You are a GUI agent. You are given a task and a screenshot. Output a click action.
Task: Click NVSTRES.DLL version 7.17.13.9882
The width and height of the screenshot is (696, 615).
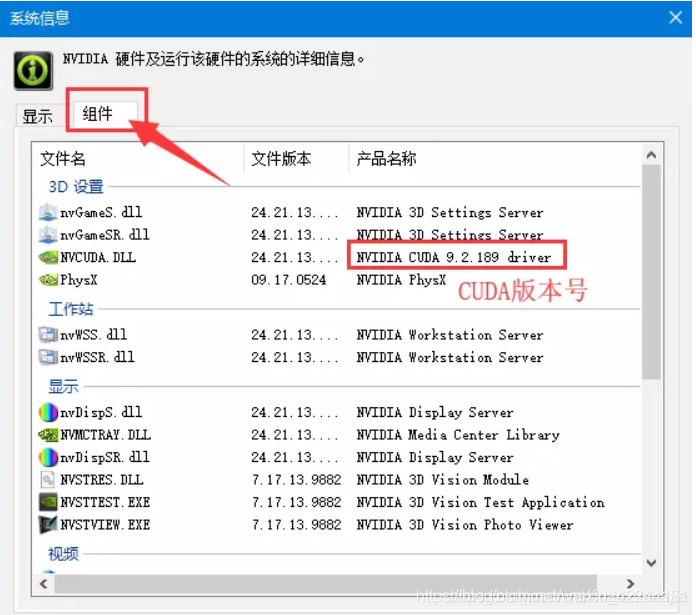coord(297,479)
